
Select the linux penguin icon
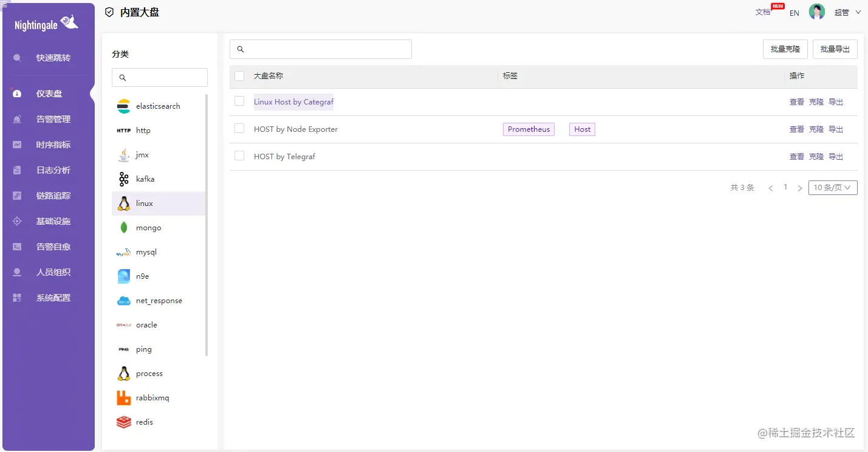click(124, 204)
